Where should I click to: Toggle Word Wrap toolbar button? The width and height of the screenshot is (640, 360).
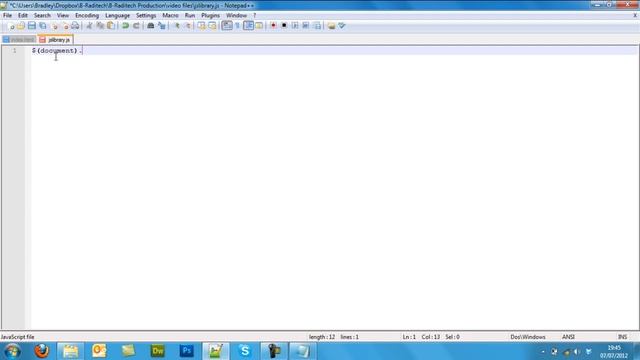[x=227, y=26]
